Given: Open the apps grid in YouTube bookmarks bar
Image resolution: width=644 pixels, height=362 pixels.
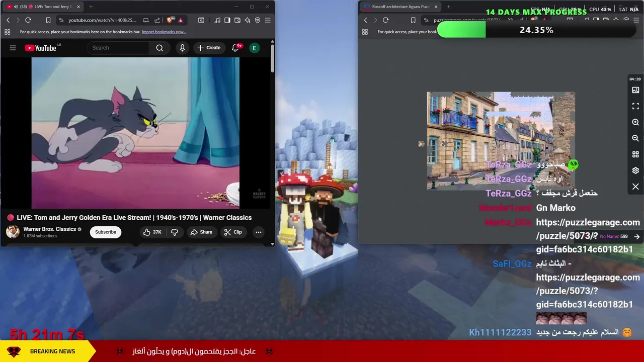Looking at the screenshot, I should pos(7,32).
